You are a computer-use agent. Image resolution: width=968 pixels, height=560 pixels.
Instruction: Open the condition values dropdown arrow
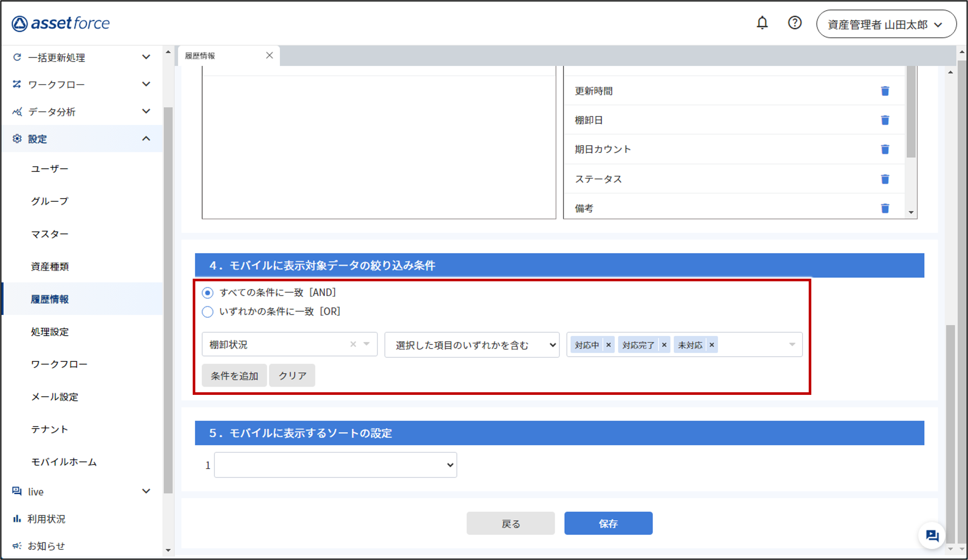coord(792,345)
